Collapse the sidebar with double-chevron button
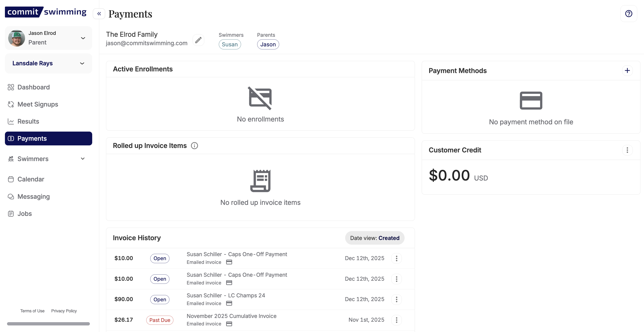 tap(99, 14)
